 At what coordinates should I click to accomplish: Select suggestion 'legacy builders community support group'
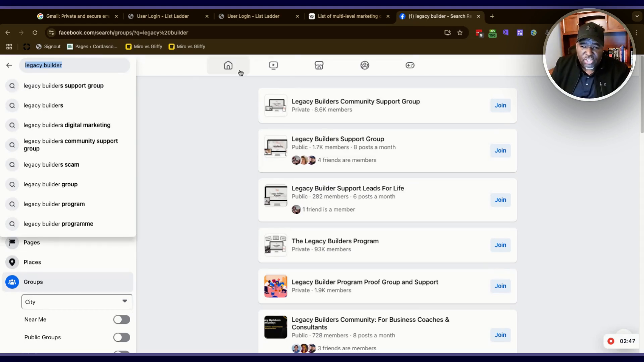(x=68, y=145)
